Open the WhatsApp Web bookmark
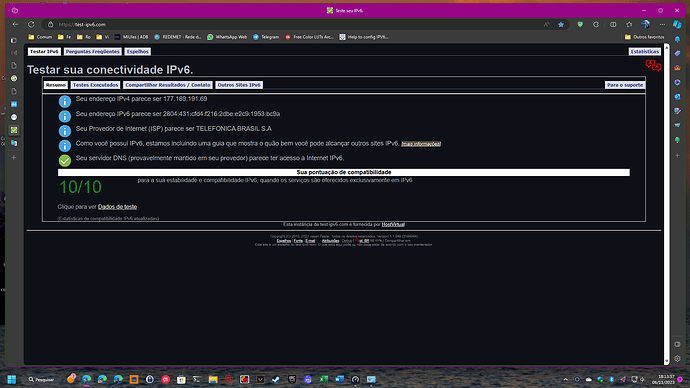This screenshot has width=690, height=388. [227, 37]
